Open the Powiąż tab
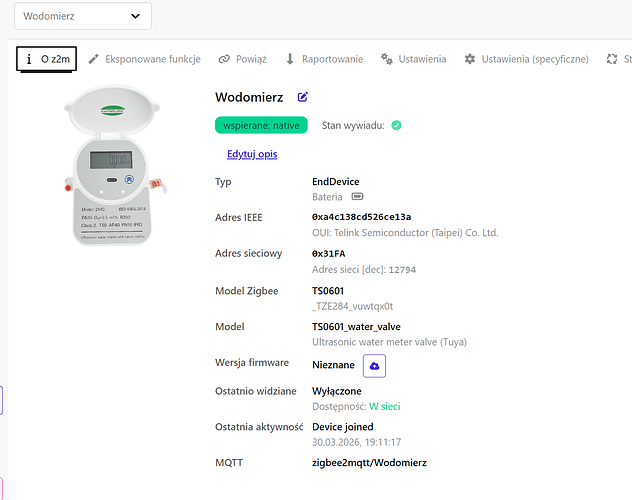The height and width of the screenshot is (500, 632). 242,59
